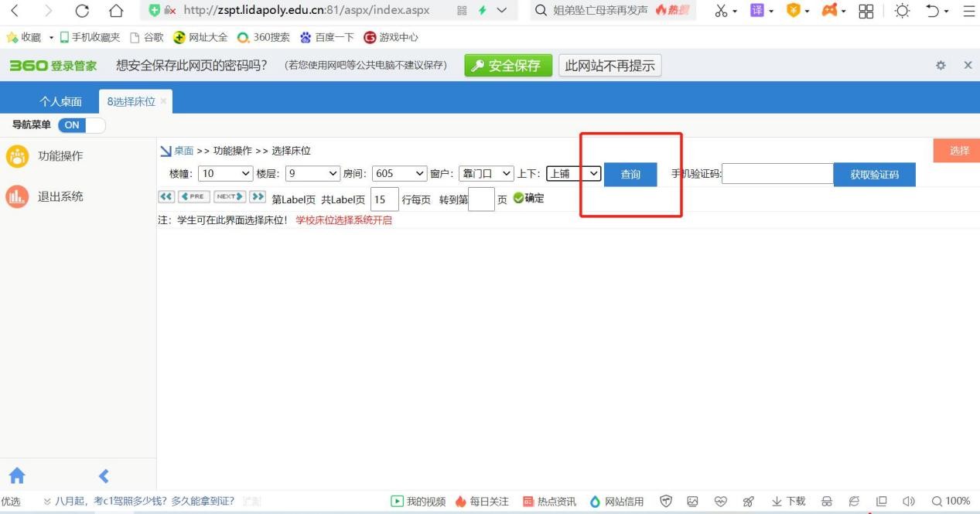Open the 房间 room number dropdown
The height and width of the screenshot is (514, 980).
(x=400, y=174)
